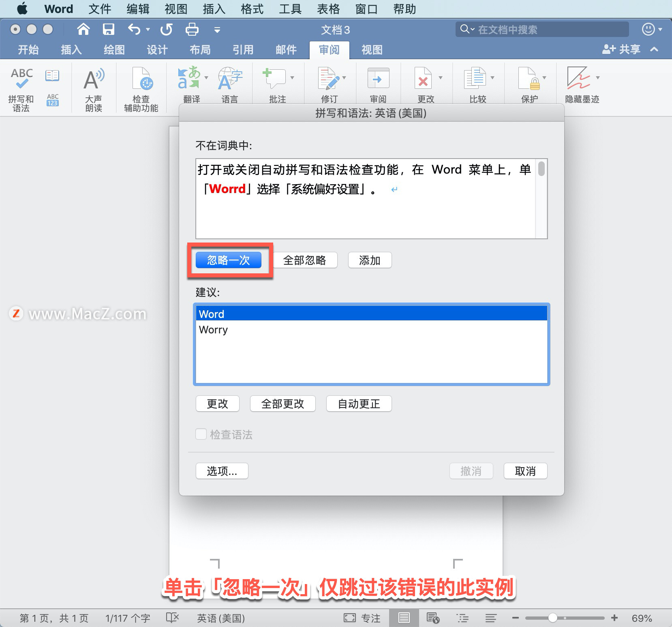The height and width of the screenshot is (627, 672).
Task: Open the Spelling and Grammar (拼写和语法) tool
Action: (x=21, y=89)
